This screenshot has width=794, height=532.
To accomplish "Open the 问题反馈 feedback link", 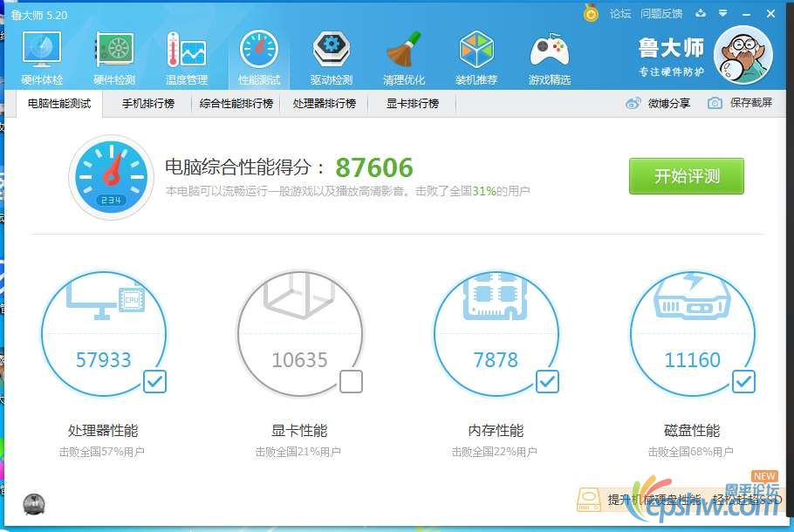I will click(661, 14).
